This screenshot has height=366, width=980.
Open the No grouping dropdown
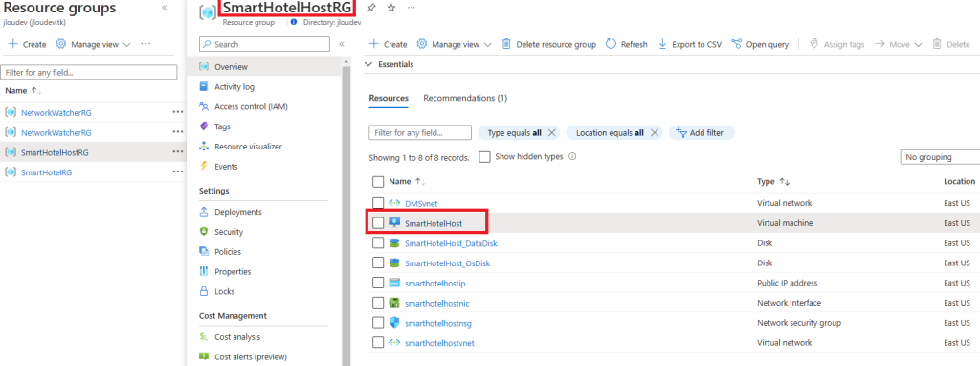click(x=940, y=157)
